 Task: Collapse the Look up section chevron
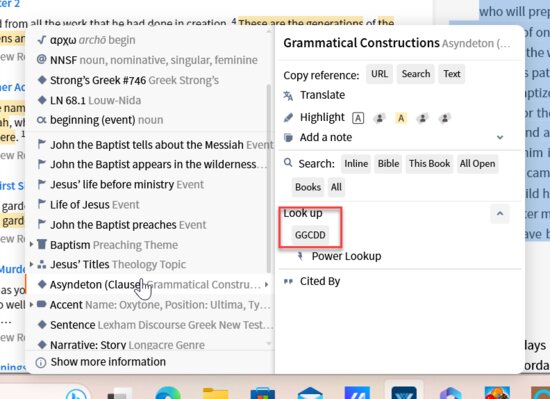click(x=500, y=214)
